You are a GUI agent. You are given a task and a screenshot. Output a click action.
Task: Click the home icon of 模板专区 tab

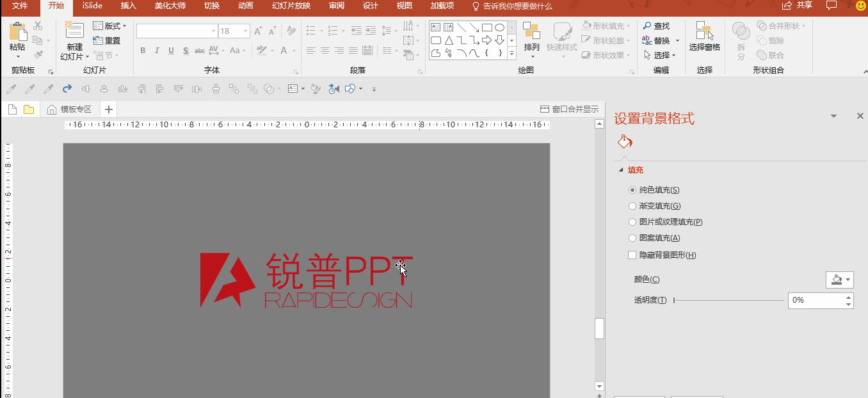[x=52, y=109]
